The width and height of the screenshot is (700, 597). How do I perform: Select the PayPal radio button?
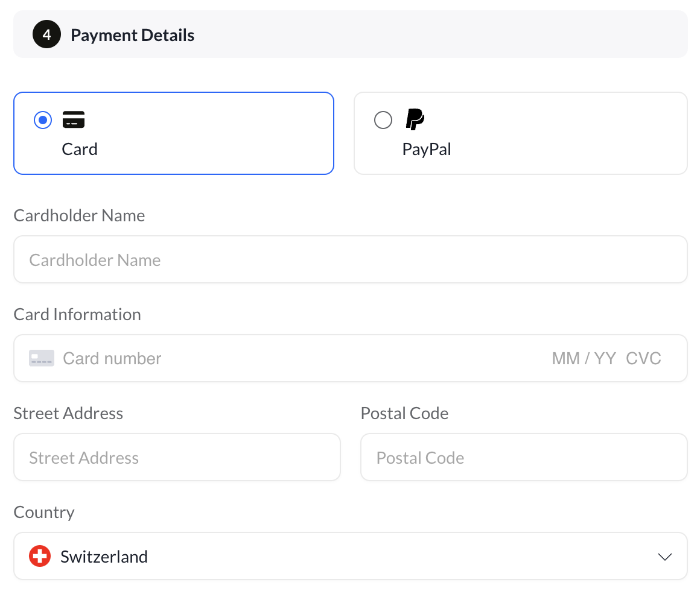coord(383,120)
